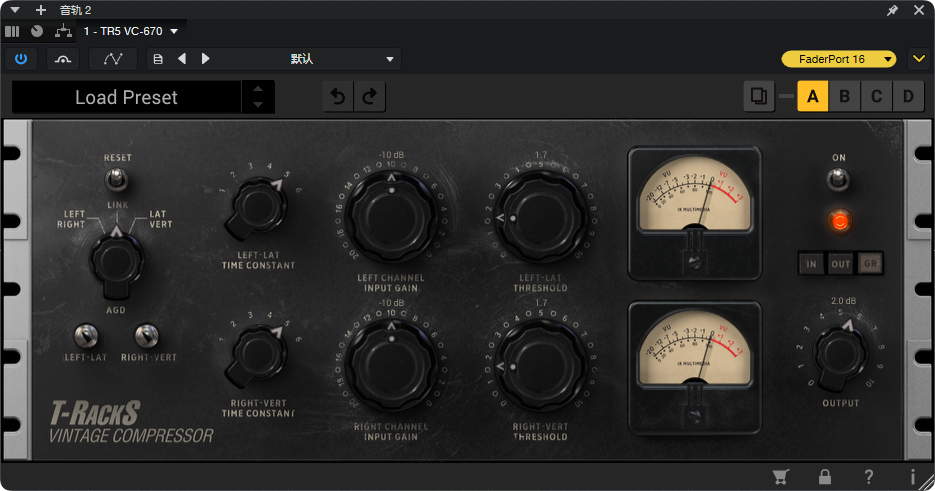
Task: Undo the last change
Action: pos(338,97)
